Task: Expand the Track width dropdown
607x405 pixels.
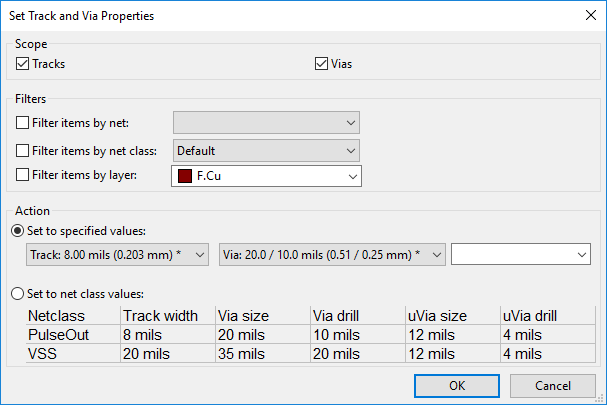Action: [x=116, y=255]
